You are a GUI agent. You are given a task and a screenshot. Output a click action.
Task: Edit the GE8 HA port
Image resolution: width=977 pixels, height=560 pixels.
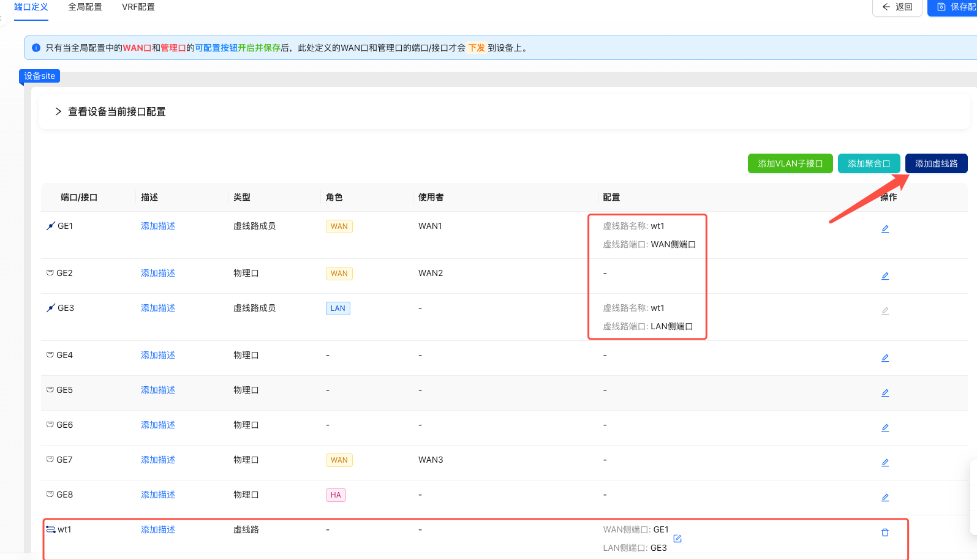click(x=885, y=498)
